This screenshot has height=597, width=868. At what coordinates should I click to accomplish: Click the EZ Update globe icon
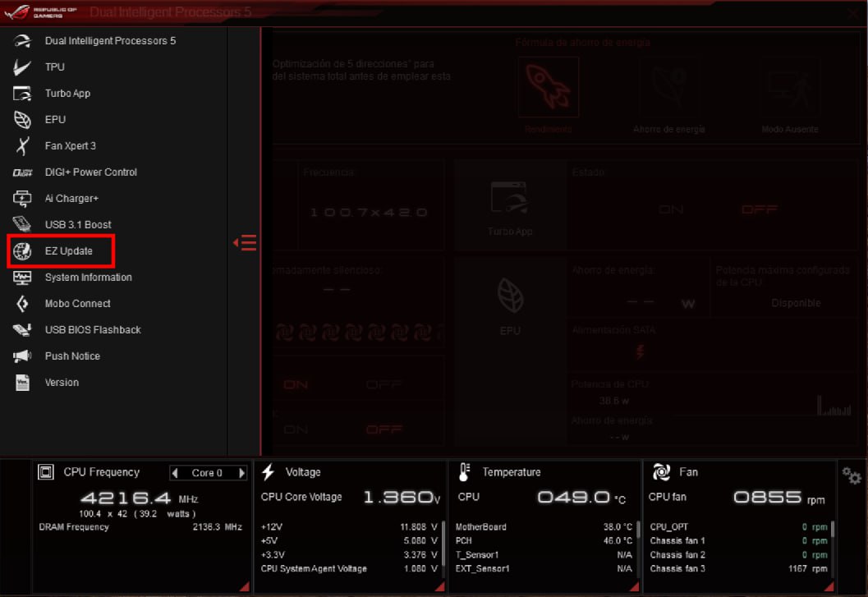click(x=22, y=251)
